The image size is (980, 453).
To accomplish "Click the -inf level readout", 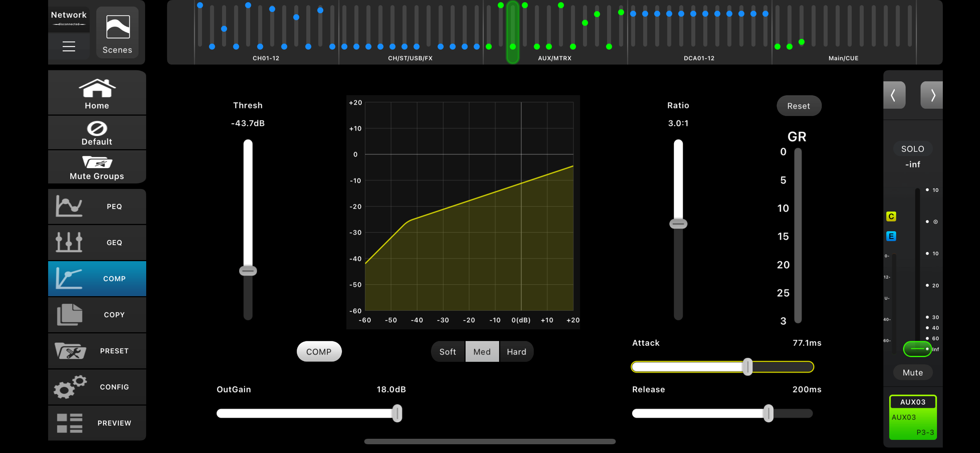I will tap(912, 164).
